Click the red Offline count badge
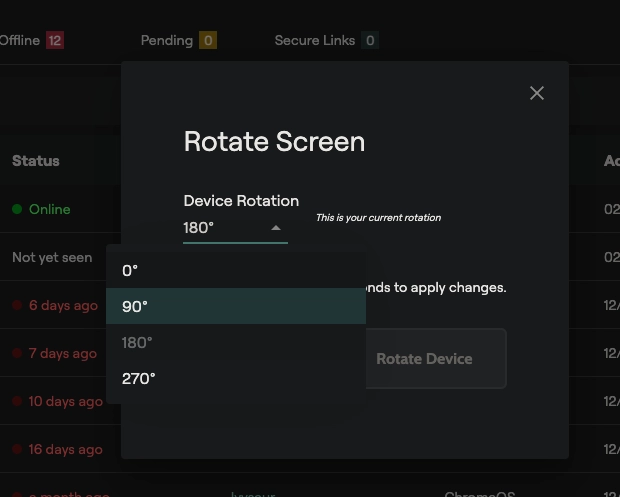Viewport: 620px width, 497px height. click(x=54, y=41)
